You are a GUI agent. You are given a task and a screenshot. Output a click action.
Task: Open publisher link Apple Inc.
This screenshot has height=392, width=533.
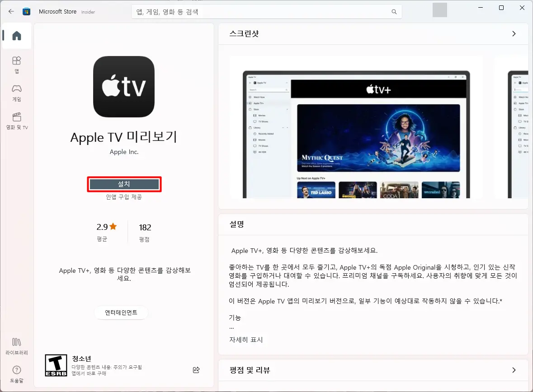pos(124,152)
